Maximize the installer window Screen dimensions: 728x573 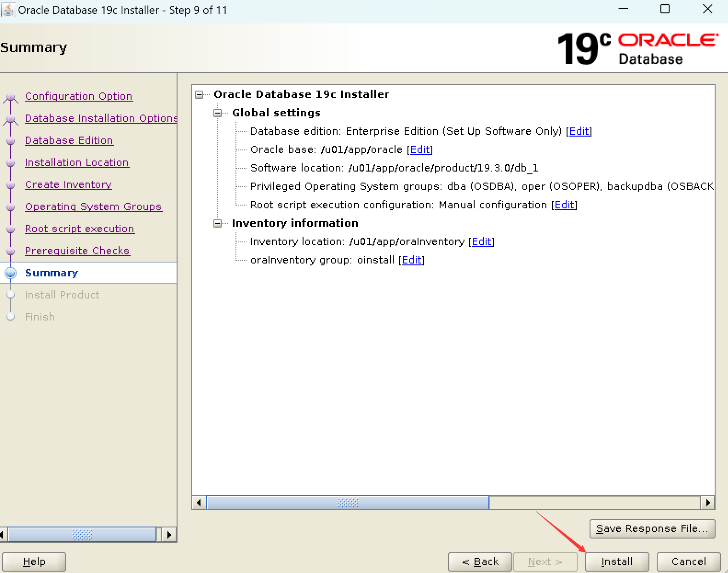[x=665, y=9]
